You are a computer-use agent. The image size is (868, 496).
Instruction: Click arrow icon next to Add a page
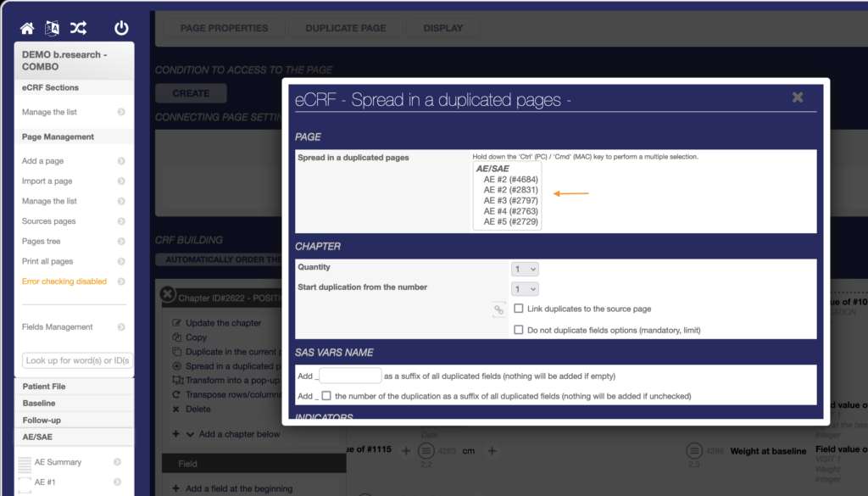121,161
